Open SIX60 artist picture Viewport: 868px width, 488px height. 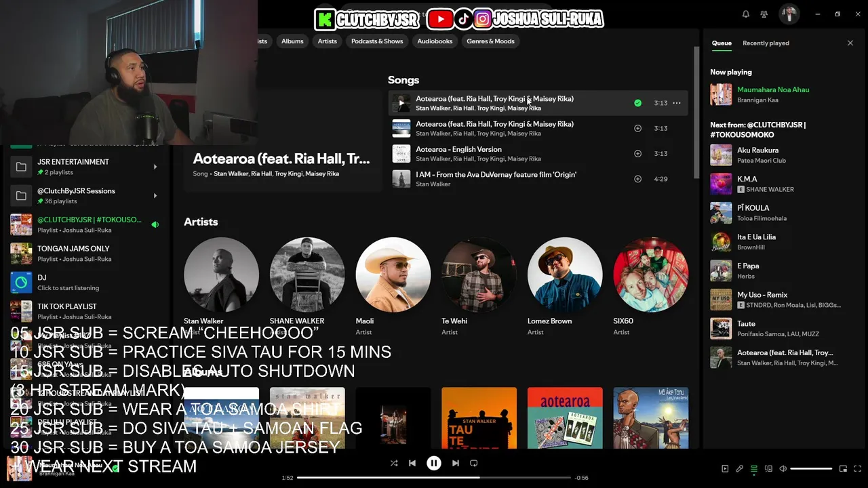[x=651, y=274]
